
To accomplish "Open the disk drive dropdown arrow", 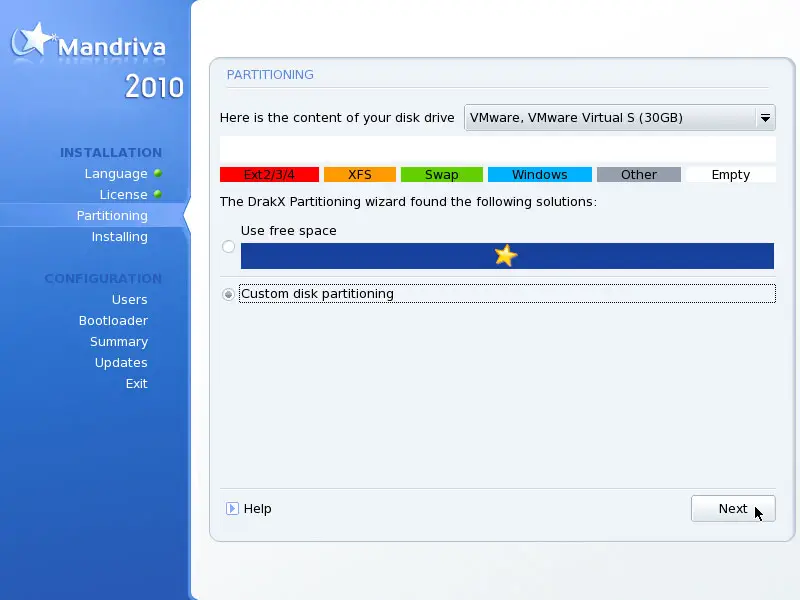I will [765, 118].
